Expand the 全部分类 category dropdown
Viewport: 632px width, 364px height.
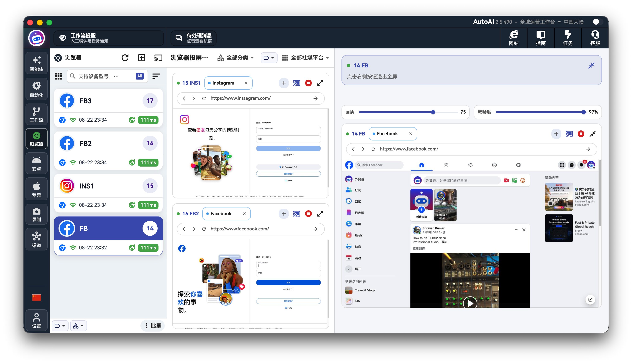click(236, 58)
